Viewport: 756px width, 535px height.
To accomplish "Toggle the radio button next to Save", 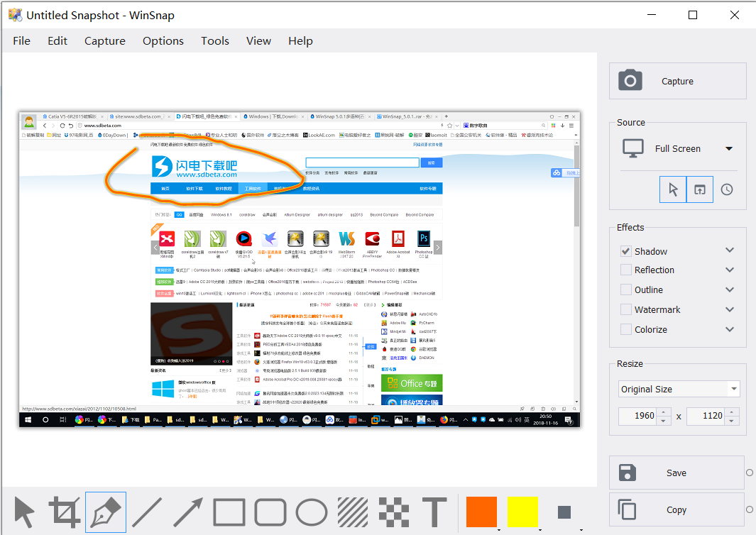I will [x=749, y=473].
